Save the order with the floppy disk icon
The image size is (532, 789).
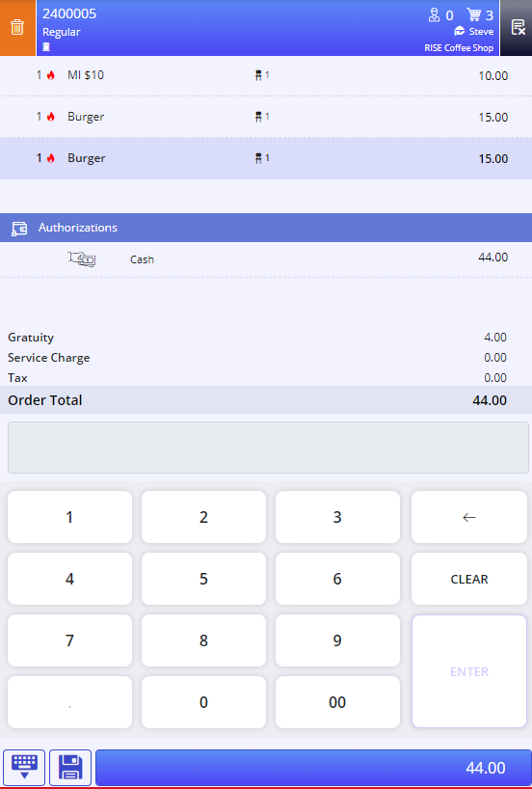(x=70, y=768)
